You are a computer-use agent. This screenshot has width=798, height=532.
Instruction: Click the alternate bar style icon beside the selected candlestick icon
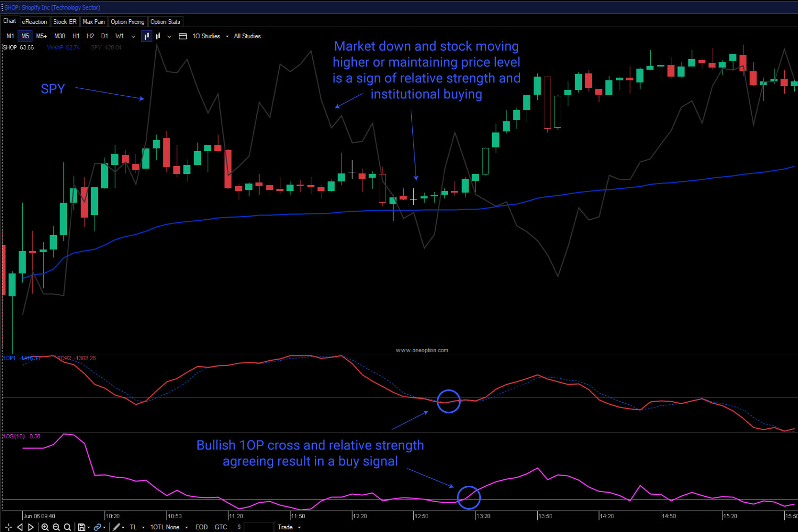158,36
